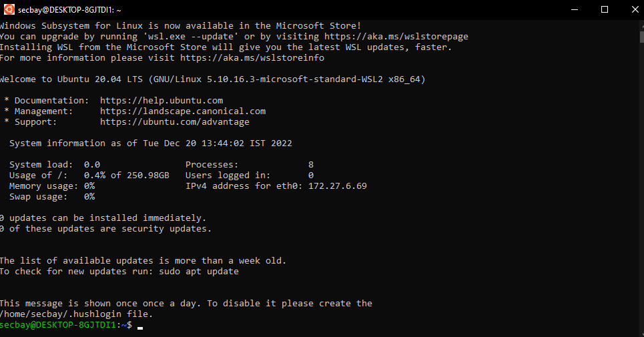Click the https://landscape.canonical.com management URL

183,111
